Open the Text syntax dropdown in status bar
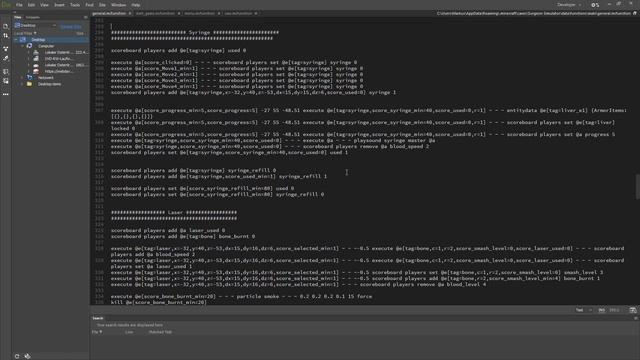Screen dimensions: 640x360 coord(583,310)
